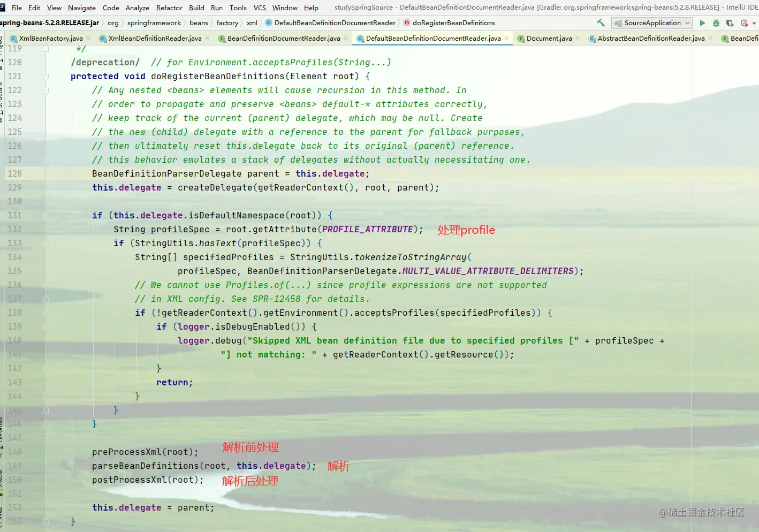Close the AbstractBeanDefinitionReader.java tab

(710, 39)
